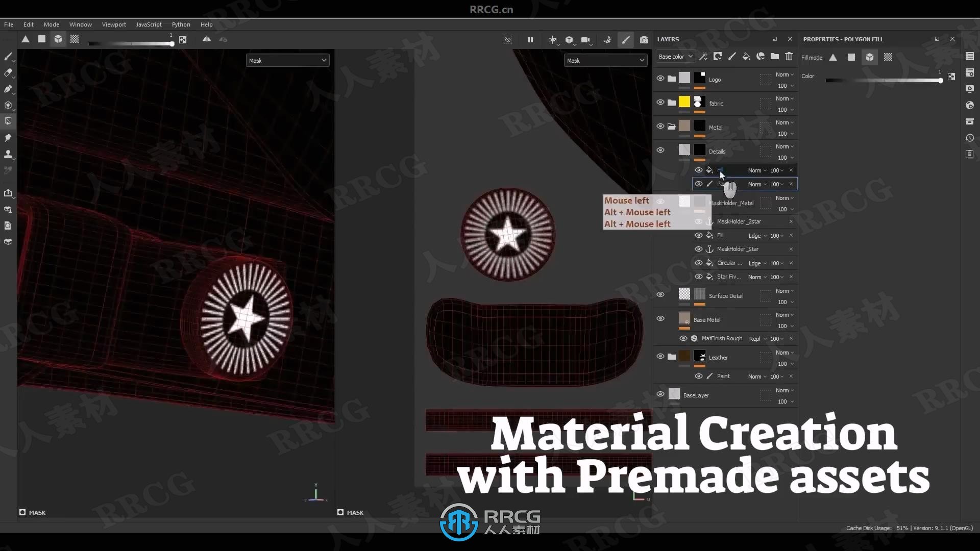This screenshot has width=980, height=551.
Task: Select the Clone stamp tool
Action: [8, 154]
